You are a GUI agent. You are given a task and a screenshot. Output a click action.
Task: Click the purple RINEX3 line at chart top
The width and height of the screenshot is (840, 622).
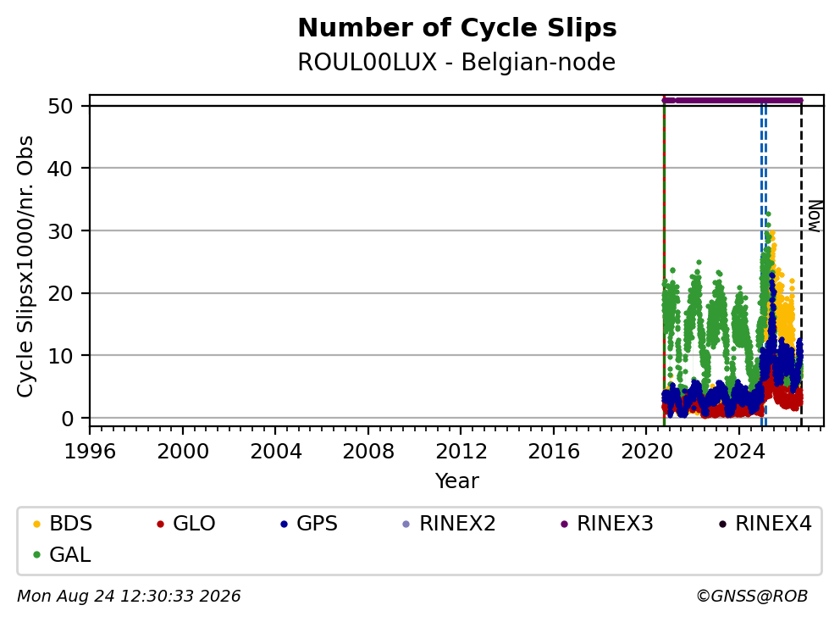point(732,100)
